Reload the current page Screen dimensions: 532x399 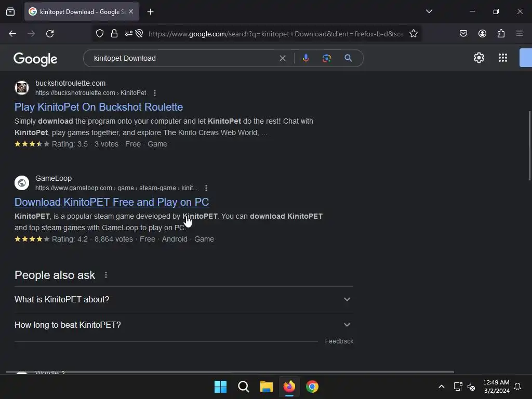[50, 34]
